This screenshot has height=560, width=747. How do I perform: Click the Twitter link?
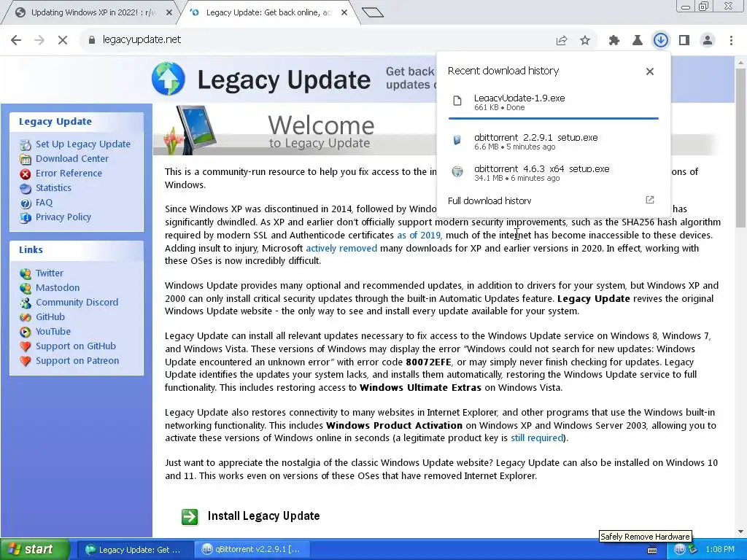click(x=49, y=273)
